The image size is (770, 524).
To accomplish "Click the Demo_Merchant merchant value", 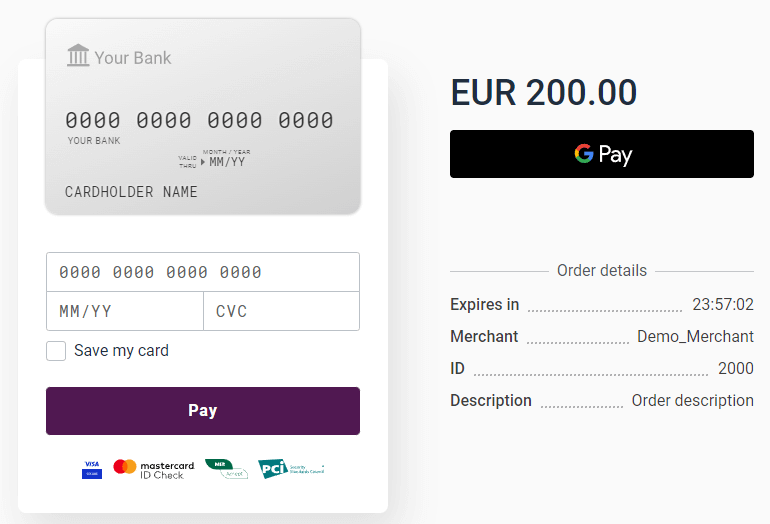I will tap(695, 336).
